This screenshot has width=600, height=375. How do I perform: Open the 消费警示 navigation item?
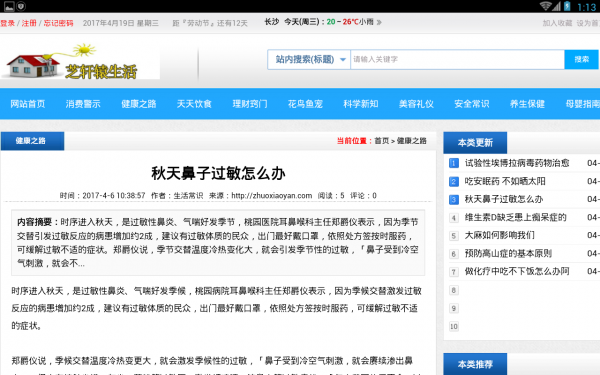click(83, 104)
